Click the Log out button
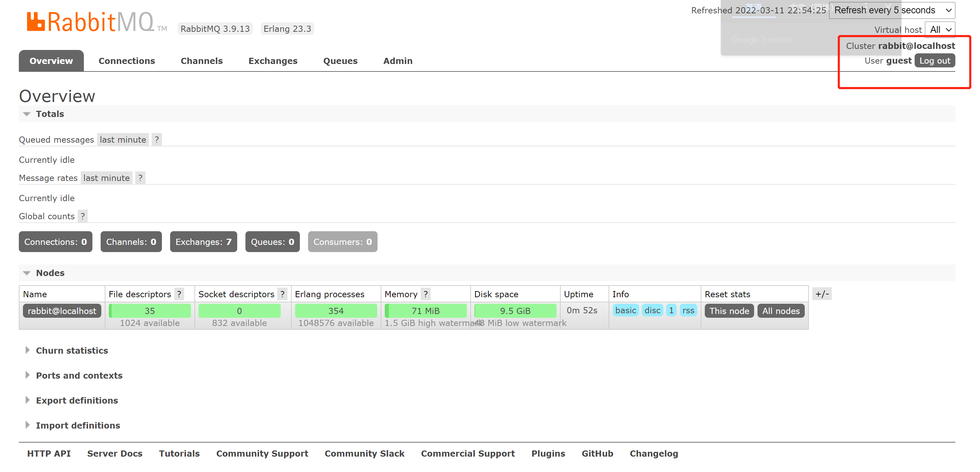 (x=934, y=61)
